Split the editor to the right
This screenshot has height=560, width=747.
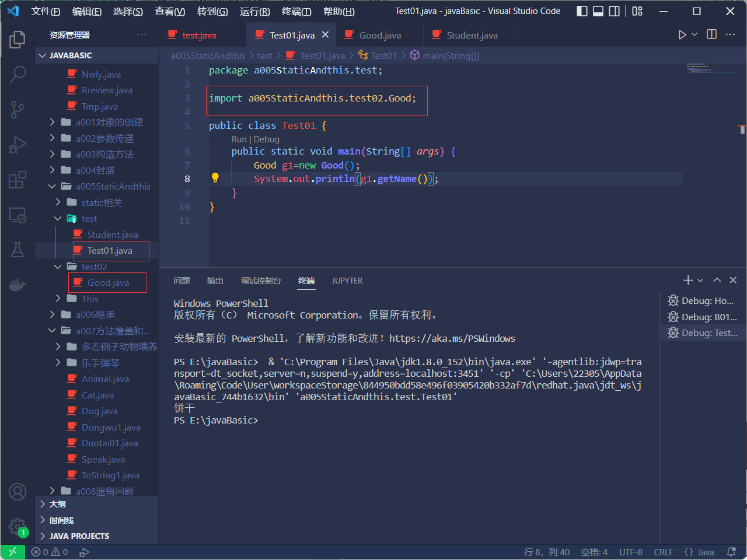[x=711, y=35]
